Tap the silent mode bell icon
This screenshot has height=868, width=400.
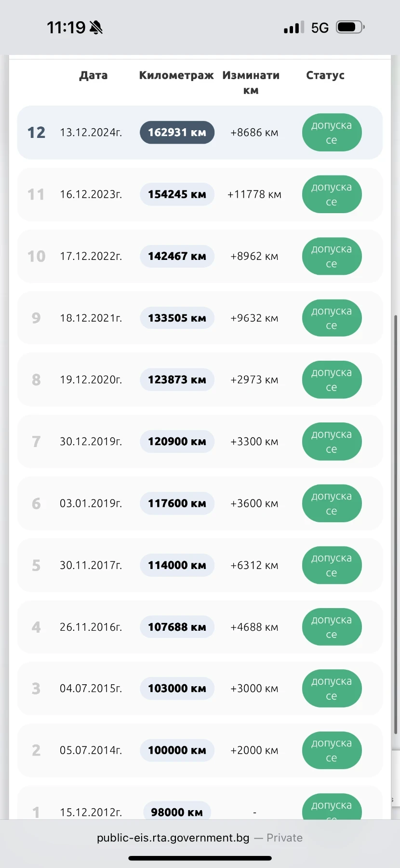tap(96, 27)
